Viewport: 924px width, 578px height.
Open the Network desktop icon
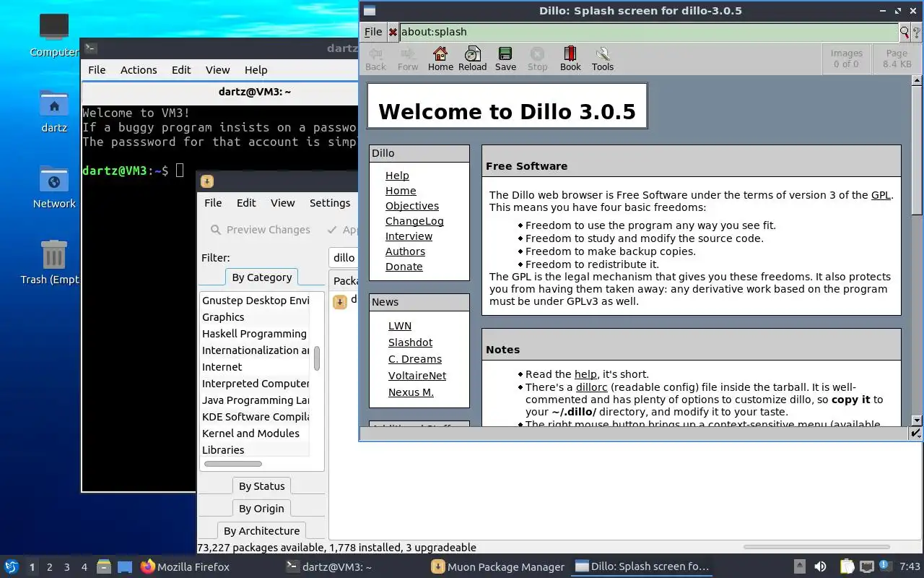click(x=54, y=187)
